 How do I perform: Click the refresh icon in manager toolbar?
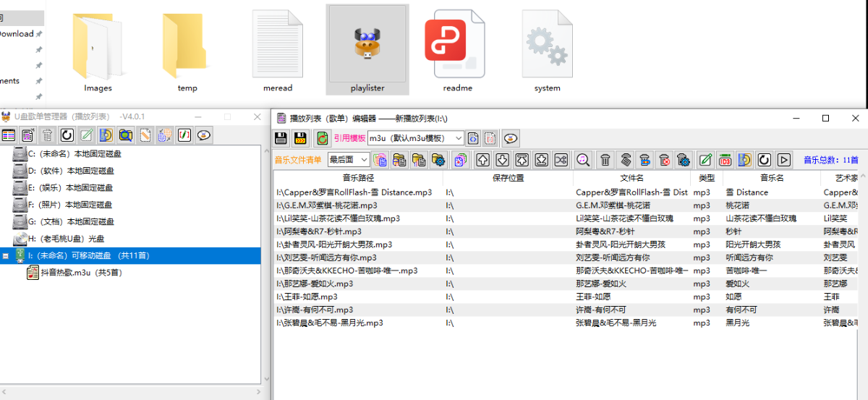pos(67,135)
